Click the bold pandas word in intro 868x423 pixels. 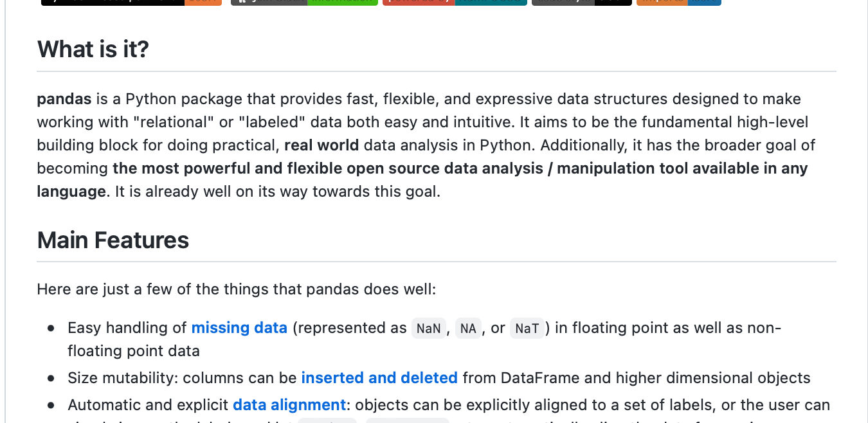point(64,99)
